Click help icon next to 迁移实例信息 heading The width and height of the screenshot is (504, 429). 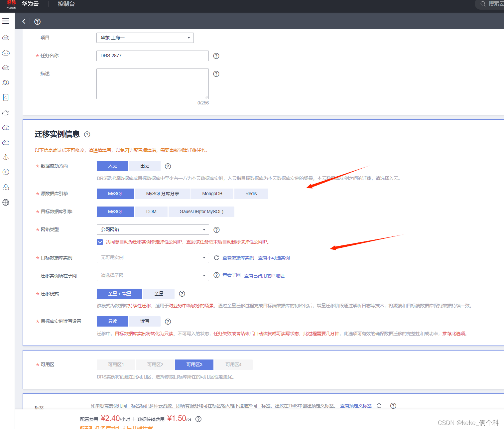click(x=87, y=134)
